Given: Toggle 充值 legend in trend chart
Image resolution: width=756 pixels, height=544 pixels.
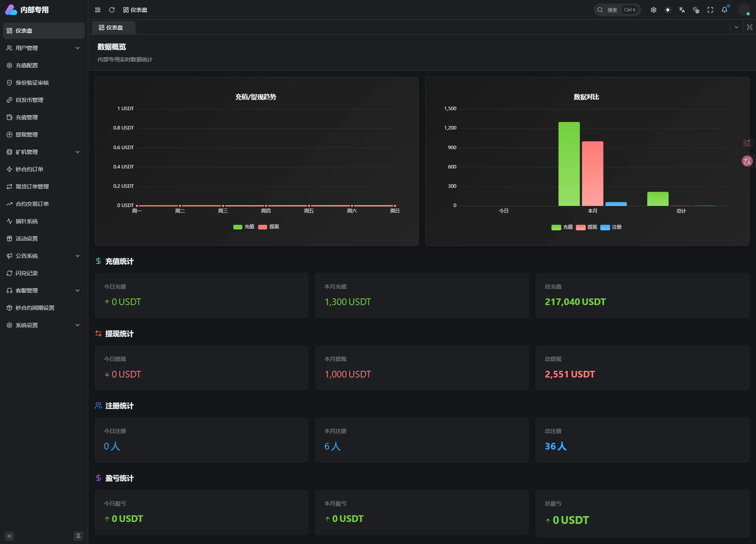Looking at the screenshot, I should pyautogui.click(x=244, y=227).
